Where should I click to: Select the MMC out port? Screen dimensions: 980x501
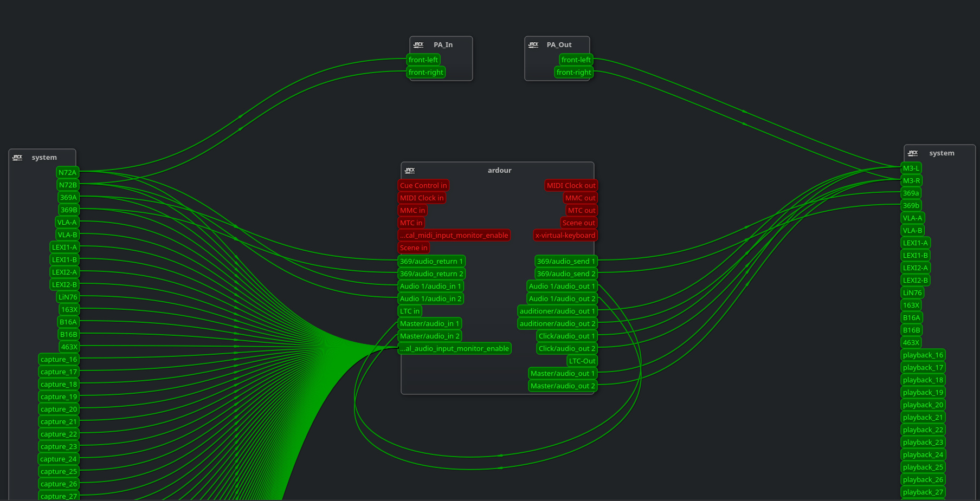point(580,198)
